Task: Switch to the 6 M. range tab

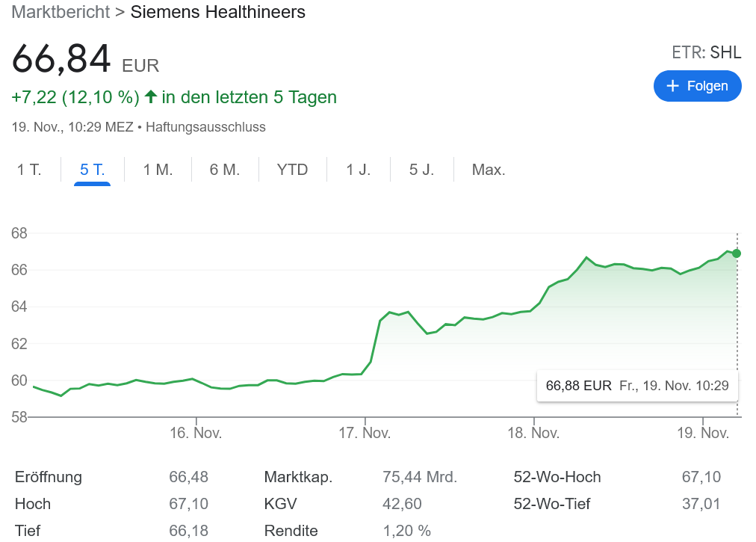Action: (224, 170)
